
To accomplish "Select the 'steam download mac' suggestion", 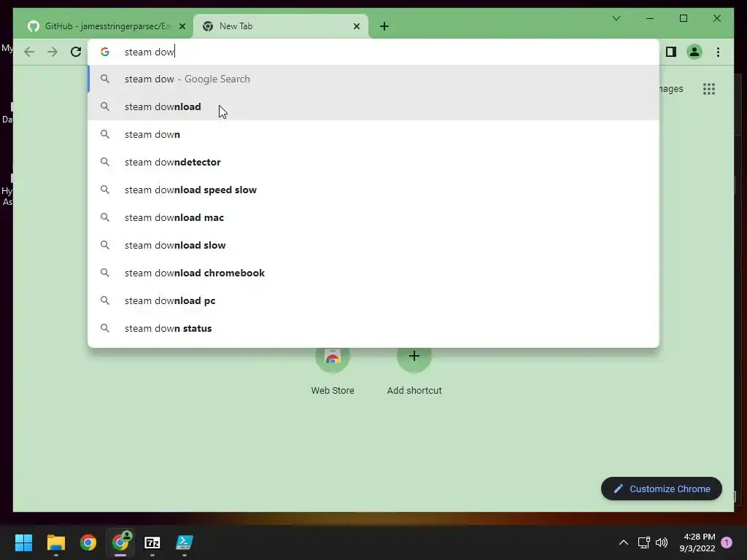I will 373,217.
